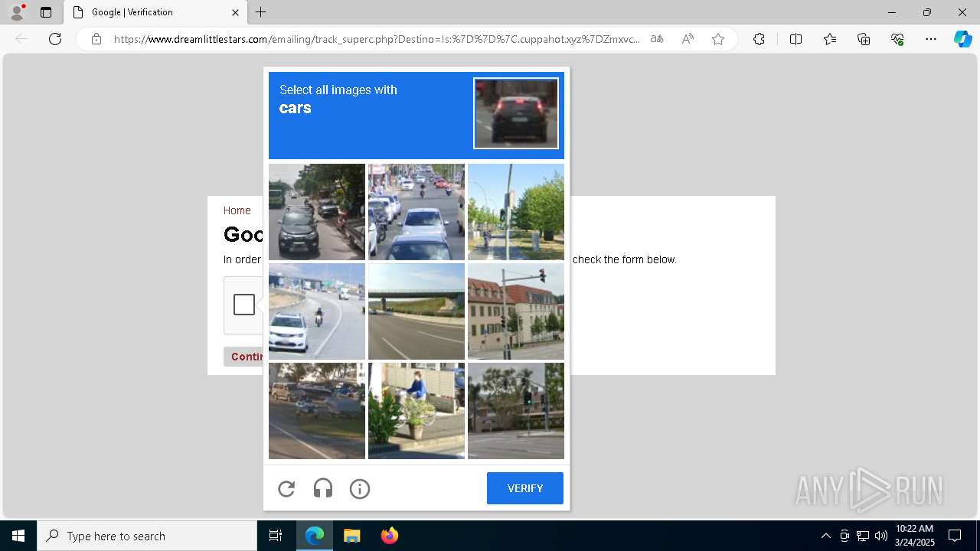Screen dimensions: 980x551
Task: Open network status tray icon
Action: 862,536
